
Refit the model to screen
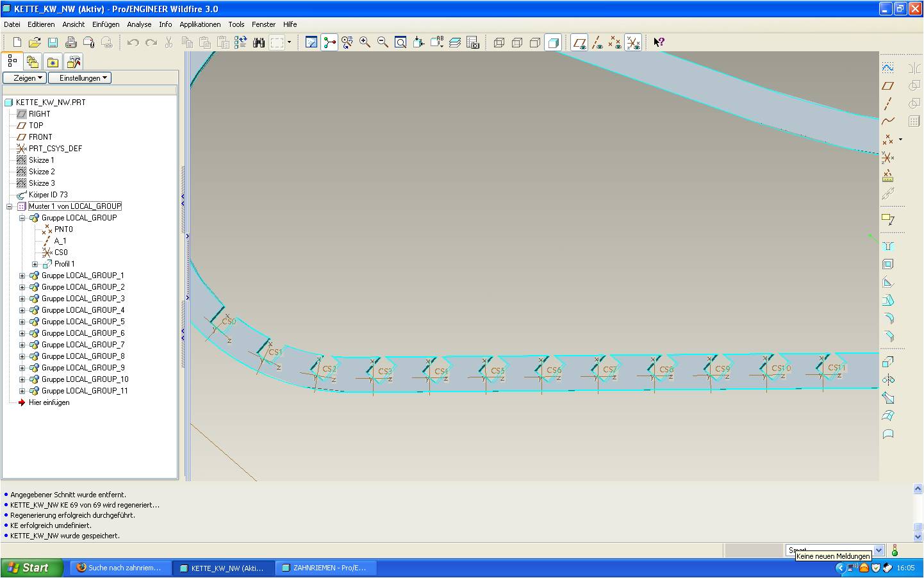click(x=400, y=42)
